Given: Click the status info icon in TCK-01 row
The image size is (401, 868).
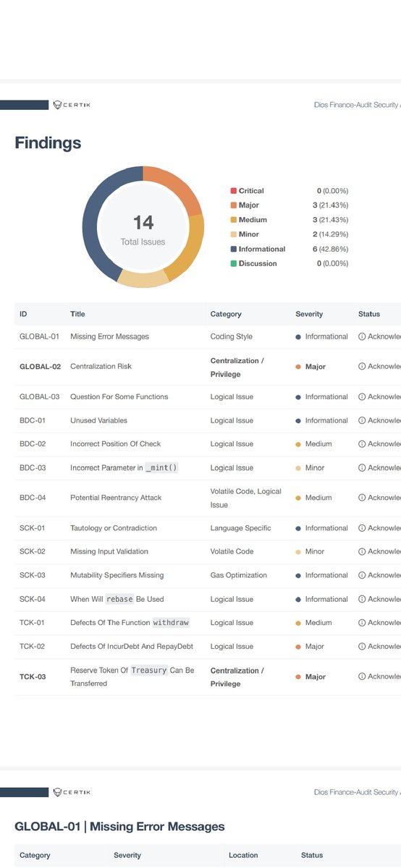Looking at the screenshot, I should pyautogui.click(x=362, y=623).
